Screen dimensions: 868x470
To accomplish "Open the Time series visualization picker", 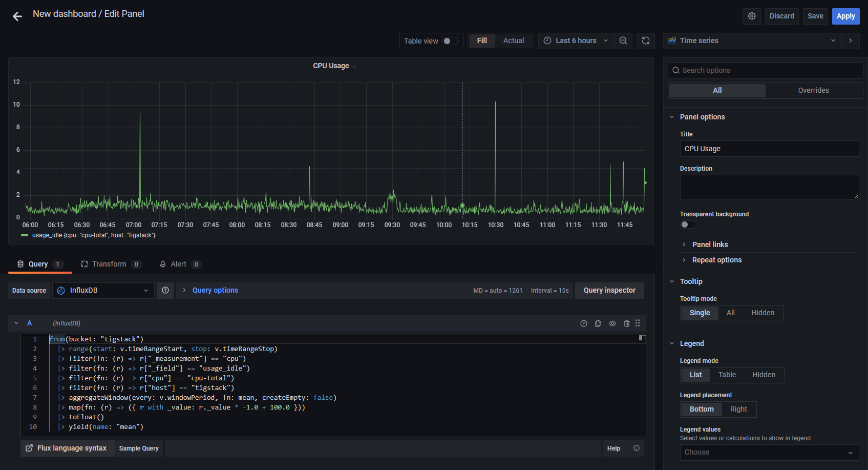I will click(752, 40).
